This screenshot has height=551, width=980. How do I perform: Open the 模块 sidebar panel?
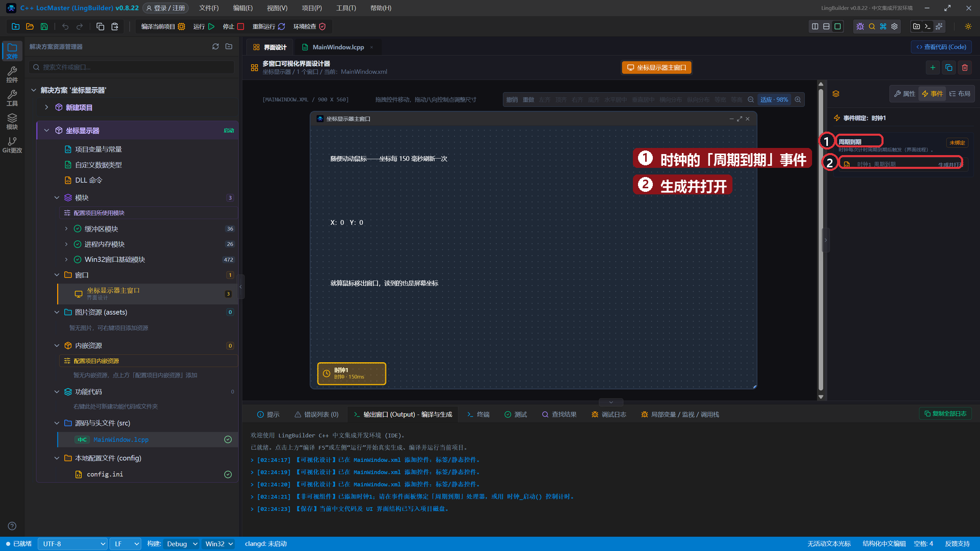coord(12,121)
